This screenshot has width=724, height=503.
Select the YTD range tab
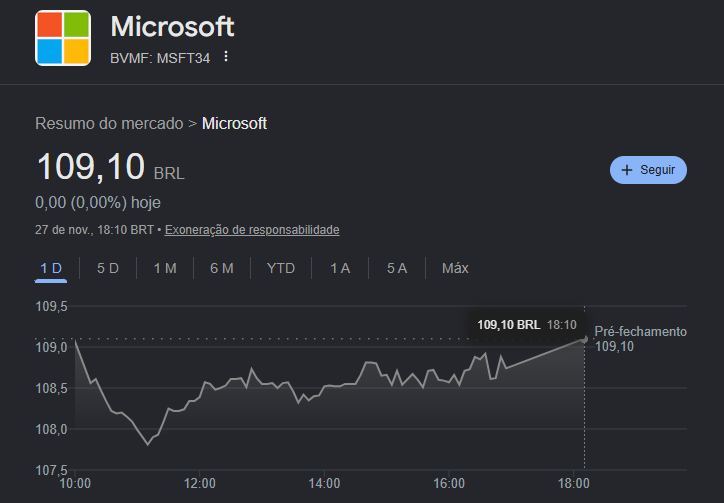(x=281, y=268)
